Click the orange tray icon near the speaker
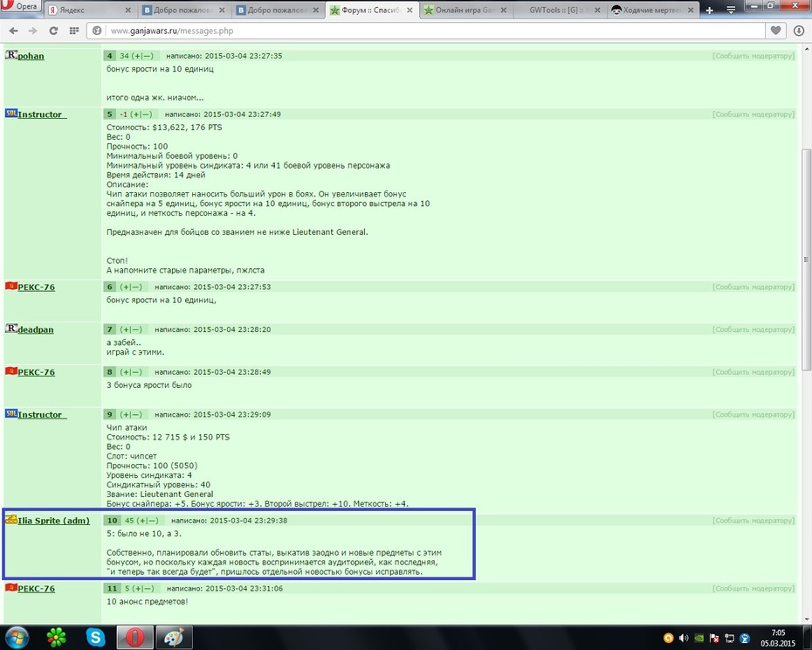812x650 pixels. pyautogui.click(x=669, y=638)
